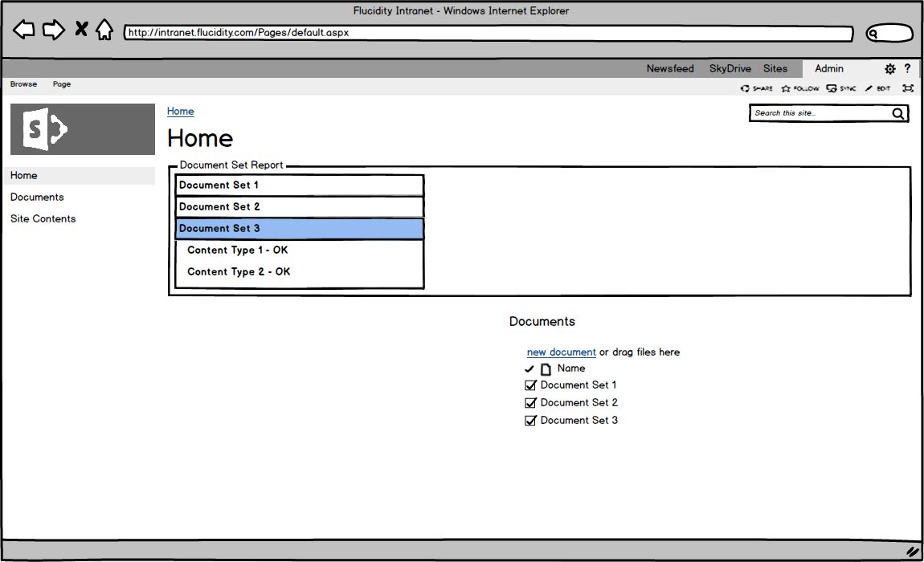The height and width of the screenshot is (562, 924).
Task: Uncheck Document Set 2 checkbox
Action: pyautogui.click(x=530, y=403)
